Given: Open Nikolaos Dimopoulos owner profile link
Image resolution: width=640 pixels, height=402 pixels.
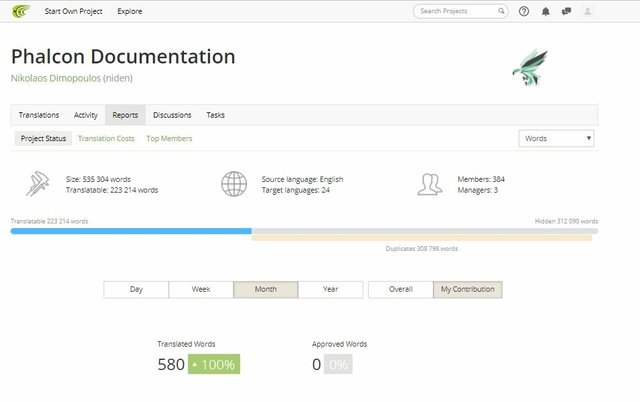Looking at the screenshot, I should click(x=56, y=78).
